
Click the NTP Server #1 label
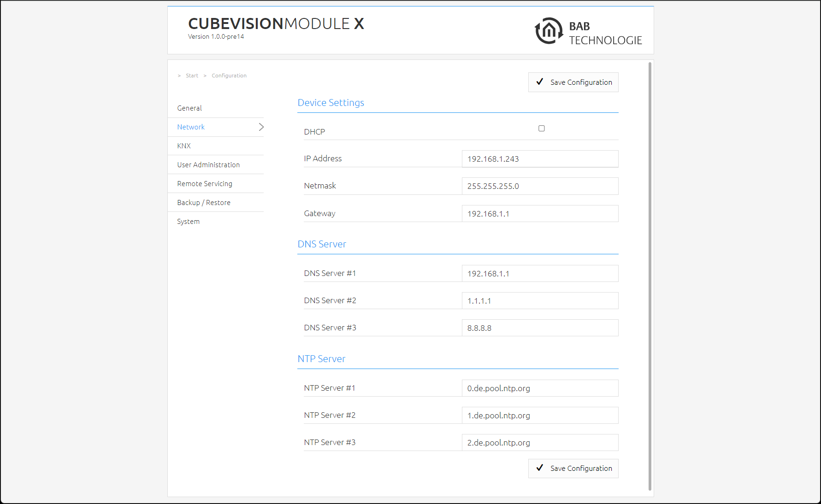coord(330,388)
